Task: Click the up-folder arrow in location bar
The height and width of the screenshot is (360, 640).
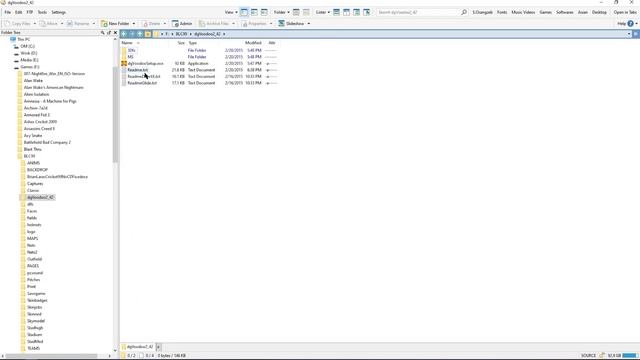Action: pyautogui.click(x=140, y=34)
